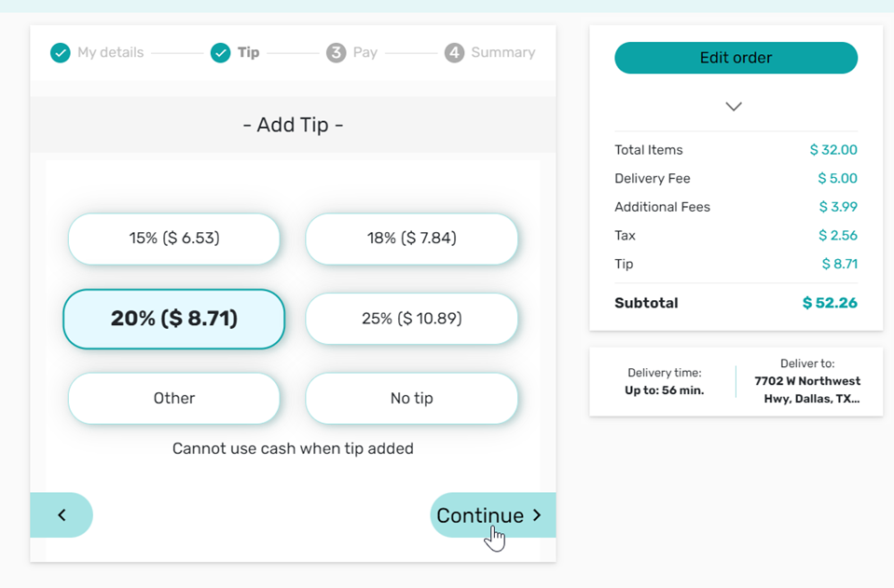Click the Tip step checkmark icon

[x=221, y=53]
